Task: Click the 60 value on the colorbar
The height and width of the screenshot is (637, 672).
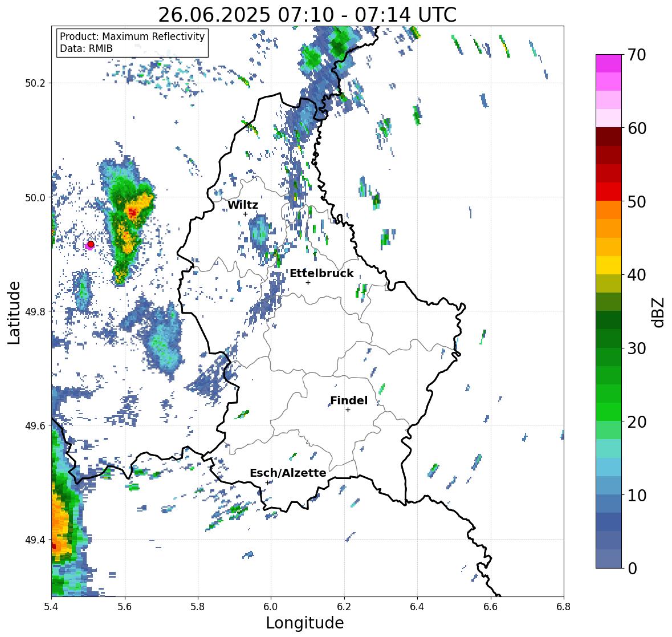Action: [637, 128]
